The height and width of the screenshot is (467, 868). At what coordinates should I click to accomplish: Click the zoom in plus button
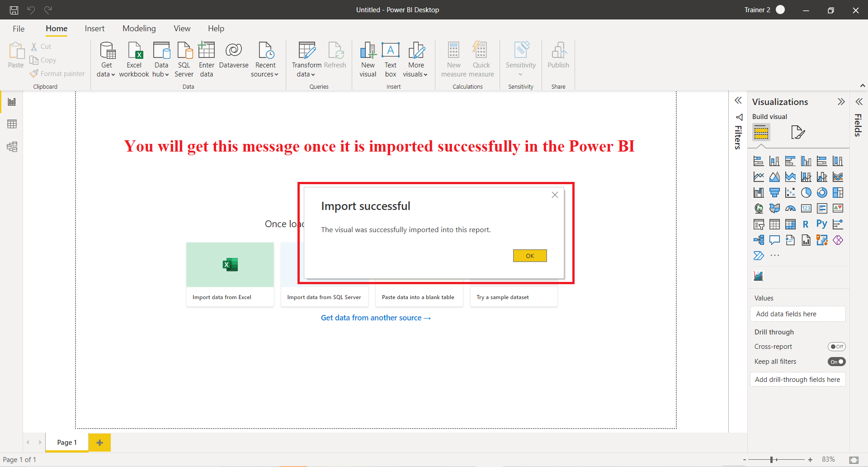click(810, 460)
